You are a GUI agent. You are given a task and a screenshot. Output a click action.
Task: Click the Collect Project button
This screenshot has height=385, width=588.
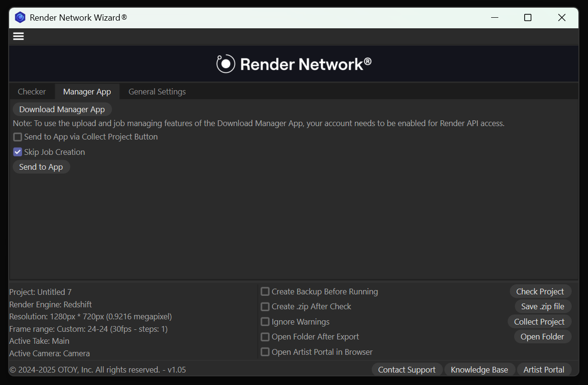coord(539,322)
